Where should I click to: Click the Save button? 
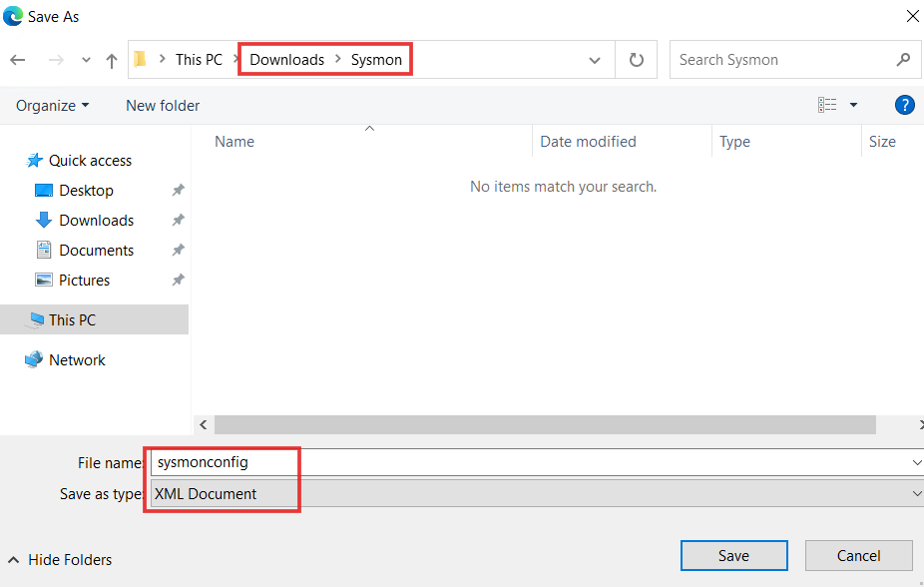pos(733,556)
